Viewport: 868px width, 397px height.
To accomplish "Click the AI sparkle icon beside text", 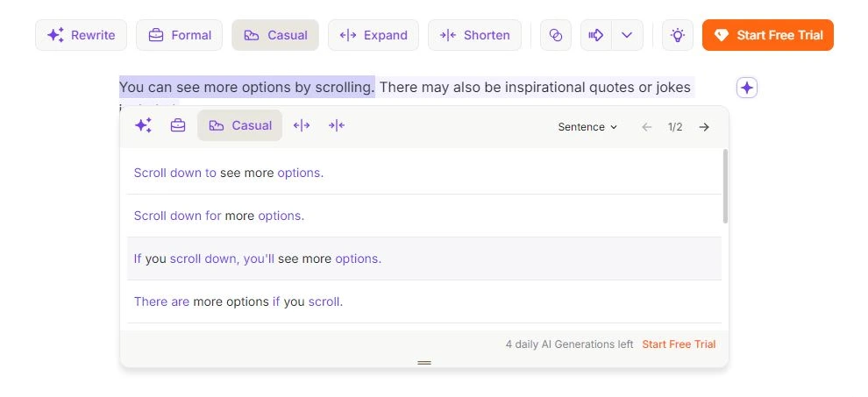I will [746, 88].
